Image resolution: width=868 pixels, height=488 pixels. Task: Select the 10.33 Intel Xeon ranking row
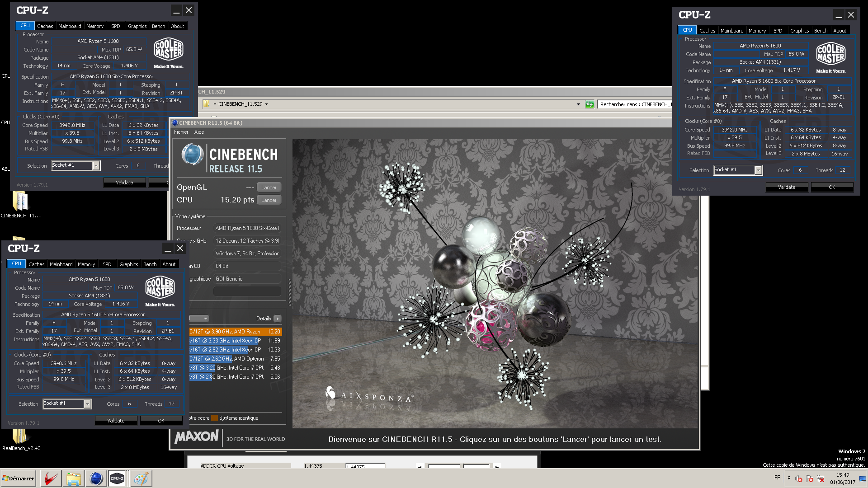point(235,350)
